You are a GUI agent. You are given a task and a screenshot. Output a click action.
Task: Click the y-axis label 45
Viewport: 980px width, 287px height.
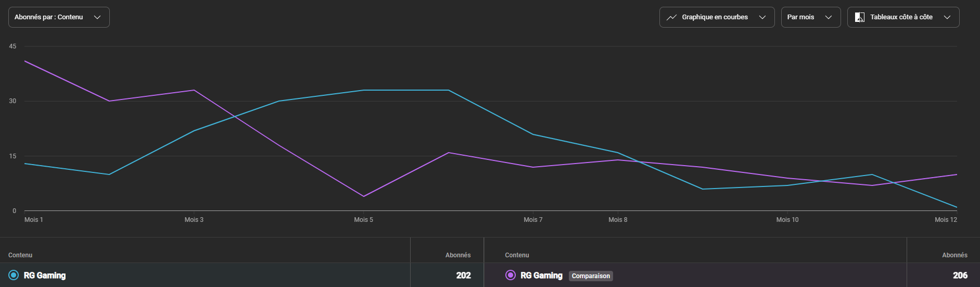(12, 46)
